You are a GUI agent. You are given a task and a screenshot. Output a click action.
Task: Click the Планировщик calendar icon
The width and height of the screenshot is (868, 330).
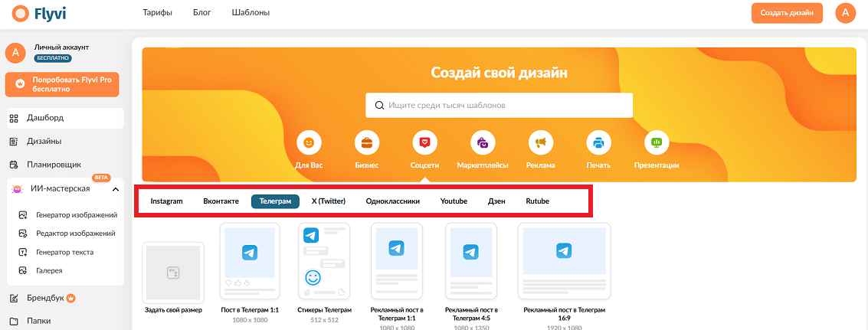click(x=15, y=165)
